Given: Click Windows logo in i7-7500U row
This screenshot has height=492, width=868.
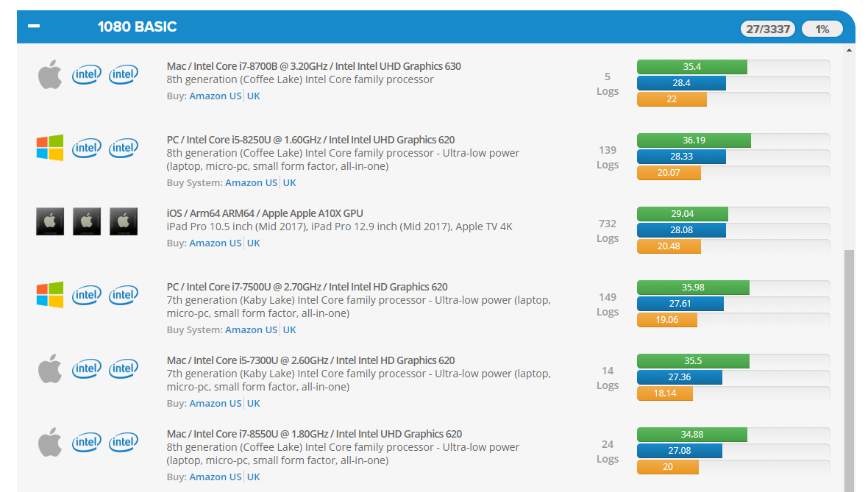Looking at the screenshot, I should (50, 294).
